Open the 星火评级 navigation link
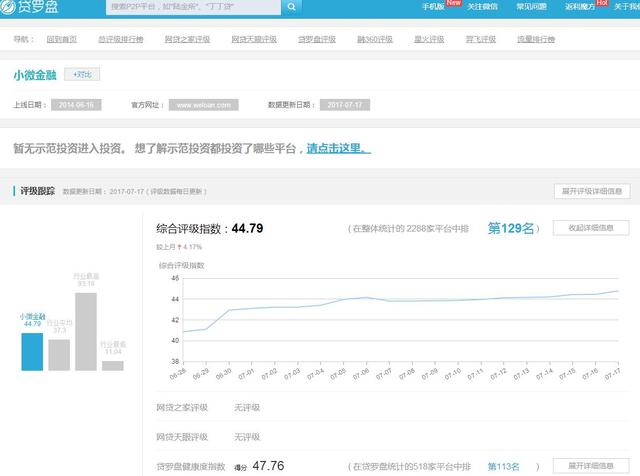 tap(429, 39)
